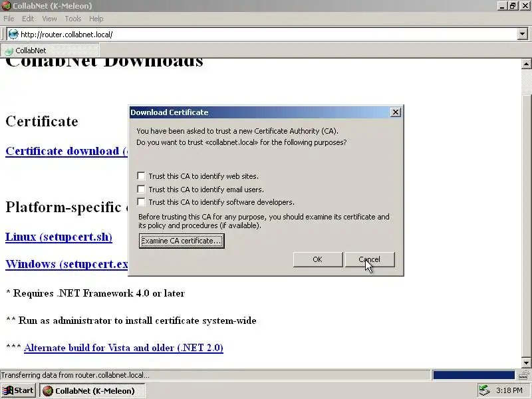This screenshot has width=532, height=399.
Task: Open the View menu
Action: tap(49, 19)
